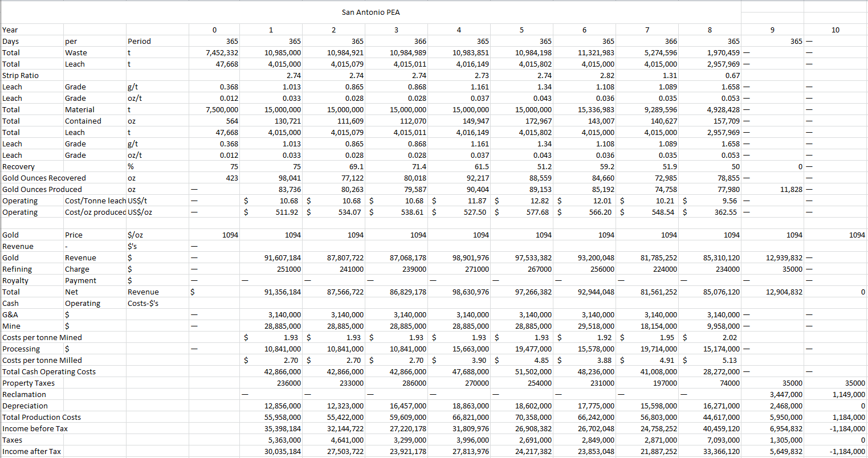This screenshot has width=868, height=458.
Task: Select the income after tax value 33,366,120
Action: pos(721,452)
